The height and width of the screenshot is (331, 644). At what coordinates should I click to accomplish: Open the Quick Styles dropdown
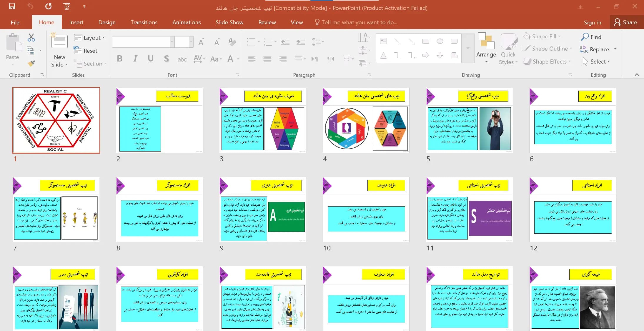508,49
